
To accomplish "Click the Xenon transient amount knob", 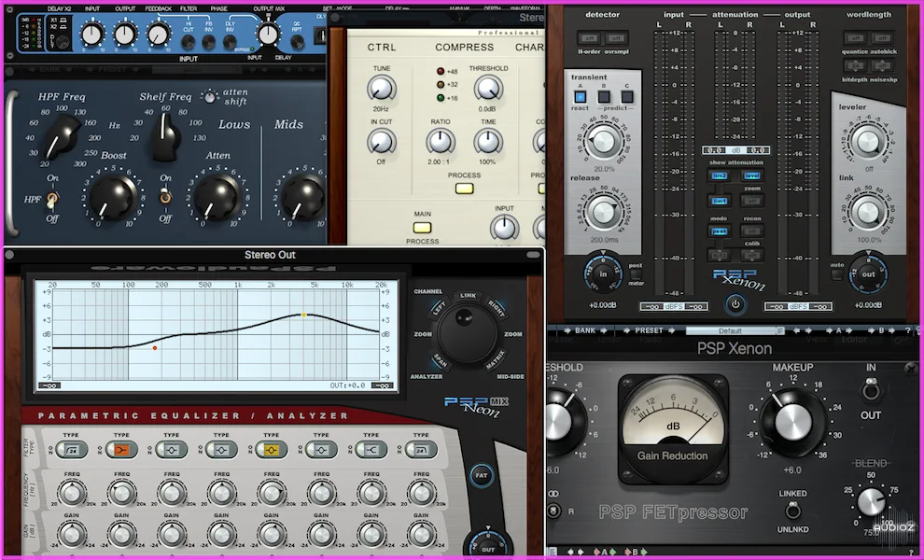I will pos(603,142).
